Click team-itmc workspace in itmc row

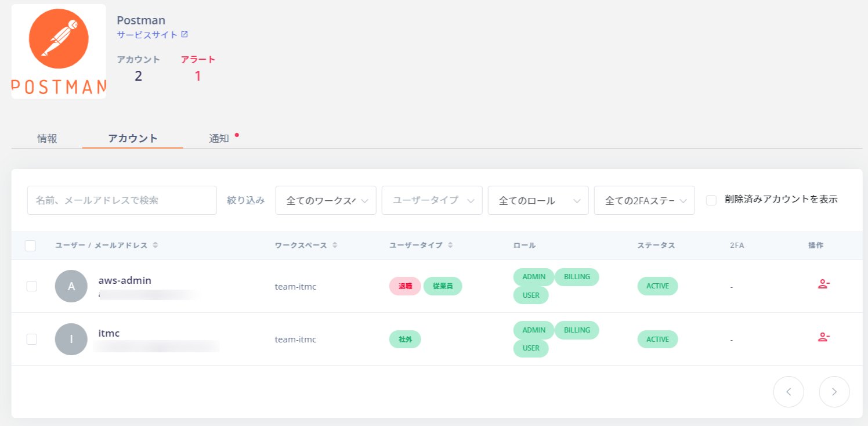[295, 339]
